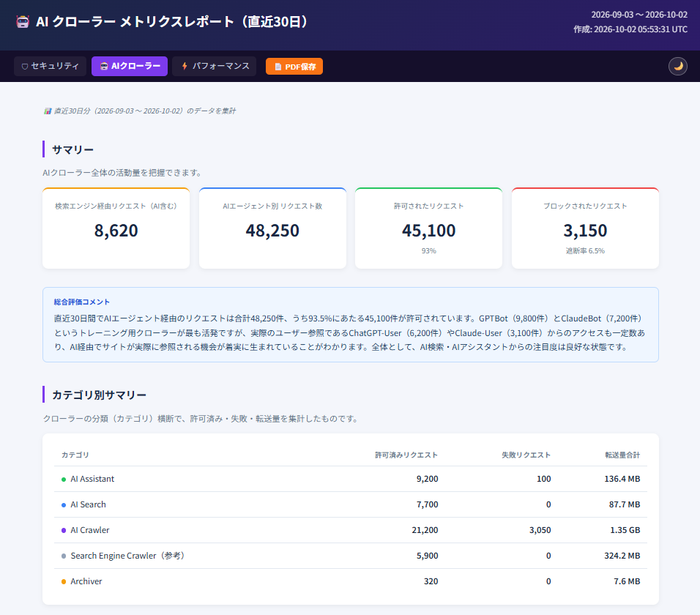Select the Archiver category row
Image resolution: width=700 pixels, height=615 pixels.
[351, 581]
